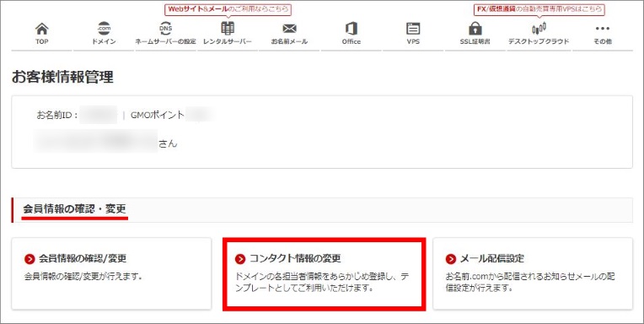
Task: Click the Webサイト&メールのご利用ならこちら banner
Action: click(228, 9)
